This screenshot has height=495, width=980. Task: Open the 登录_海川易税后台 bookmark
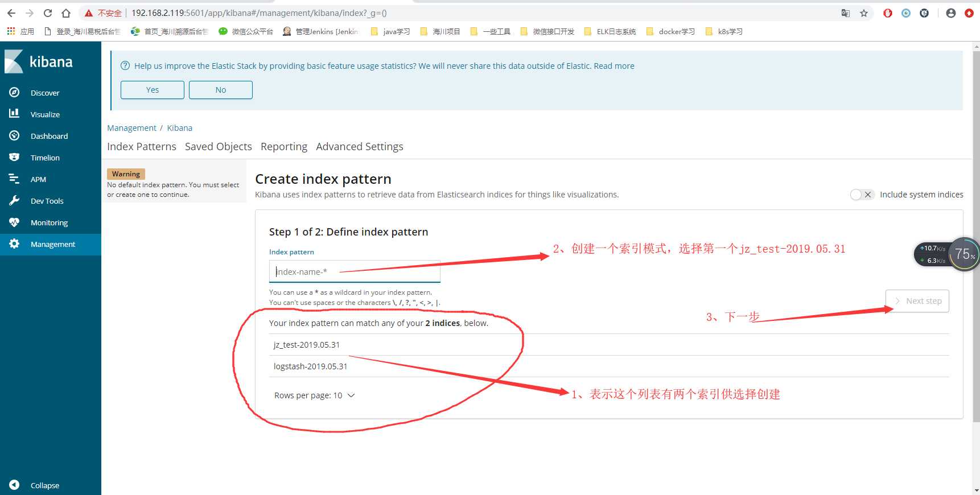click(x=83, y=31)
